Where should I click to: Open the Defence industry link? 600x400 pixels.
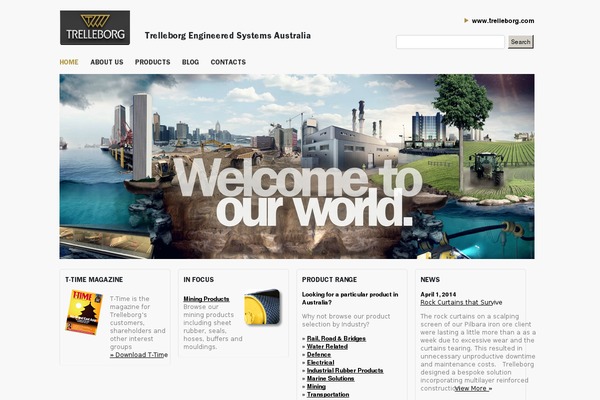coord(319,354)
